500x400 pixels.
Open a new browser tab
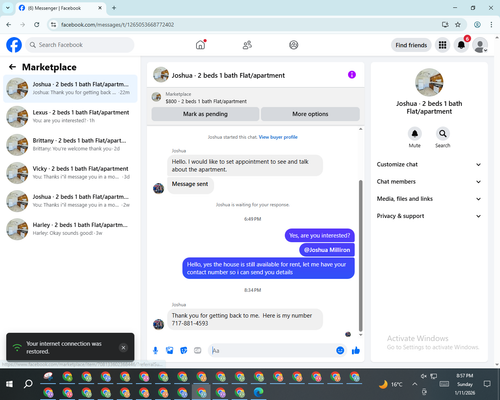point(114,8)
